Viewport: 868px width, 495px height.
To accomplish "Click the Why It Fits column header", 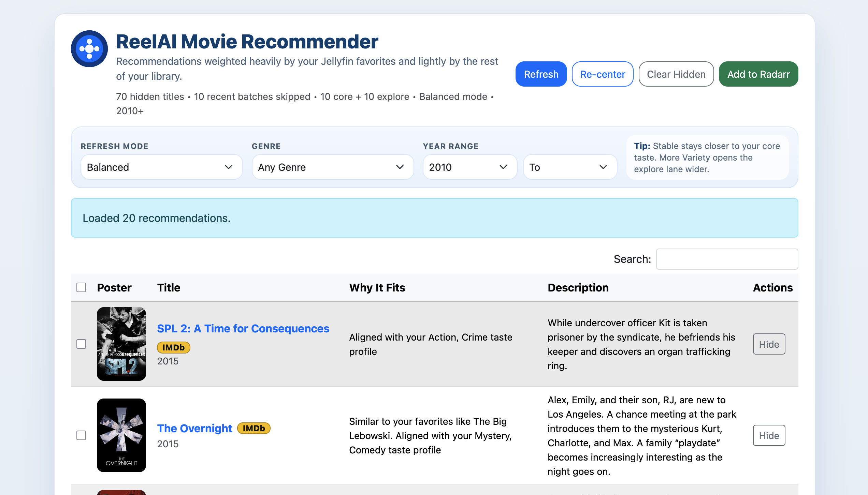I will pyautogui.click(x=377, y=287).
